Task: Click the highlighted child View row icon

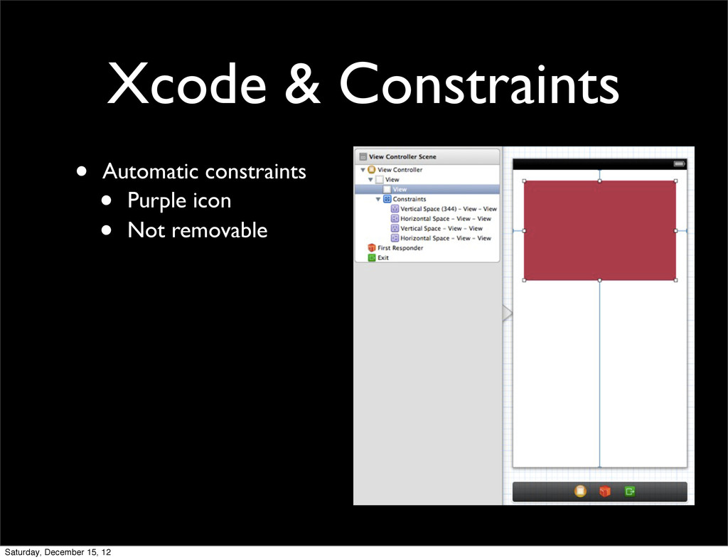Action: [x=387, y=189]
